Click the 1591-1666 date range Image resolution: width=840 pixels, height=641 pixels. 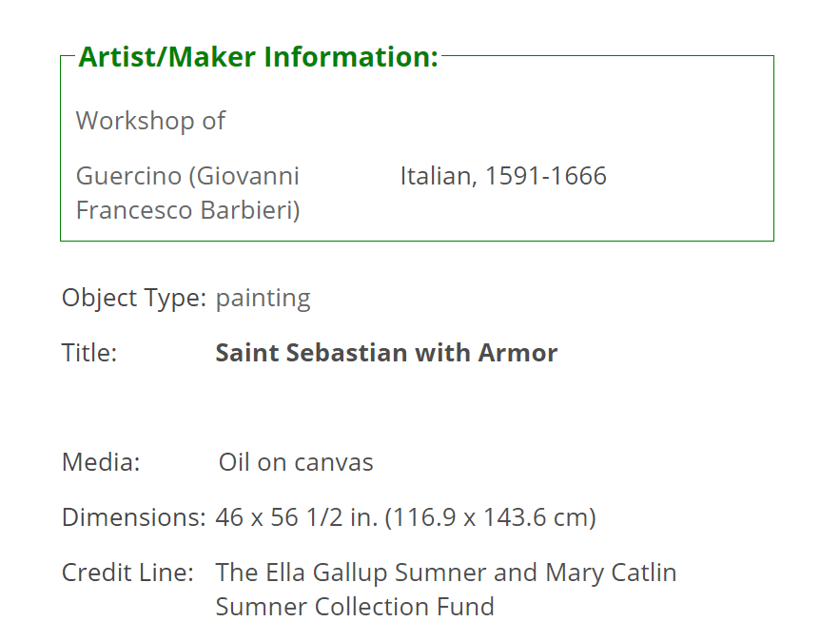point(545,176)
